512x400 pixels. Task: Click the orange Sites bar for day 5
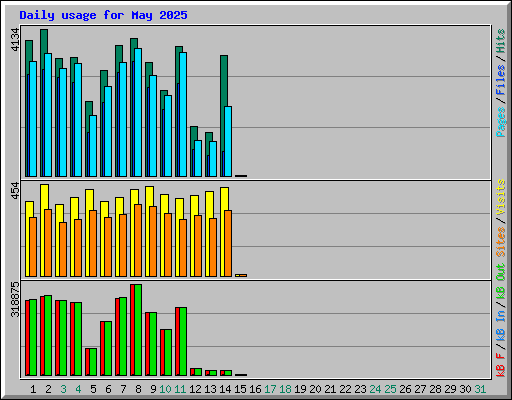pyautogui.click(x=93, y=243)
